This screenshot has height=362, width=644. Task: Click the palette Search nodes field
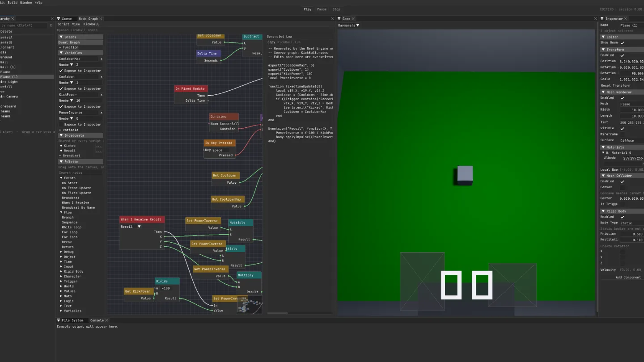80,173
